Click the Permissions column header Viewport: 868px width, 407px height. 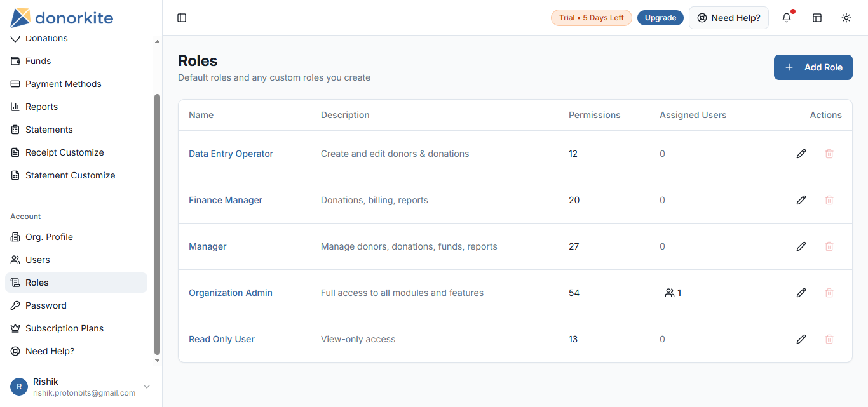594,115
